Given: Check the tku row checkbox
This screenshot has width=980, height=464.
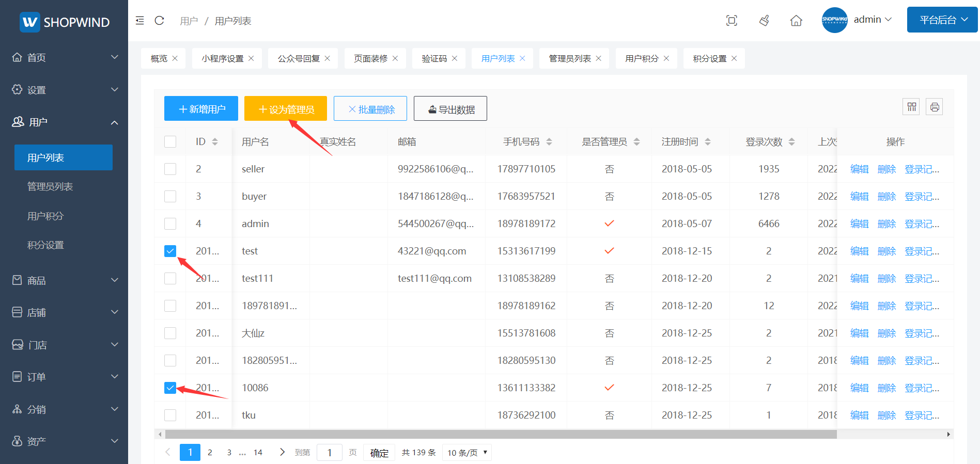Looking at the screenshot, I should tap(170, 415).
